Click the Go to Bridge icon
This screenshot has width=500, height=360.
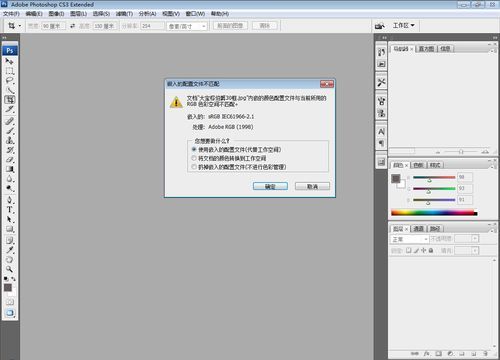click(x=380, y=26)
